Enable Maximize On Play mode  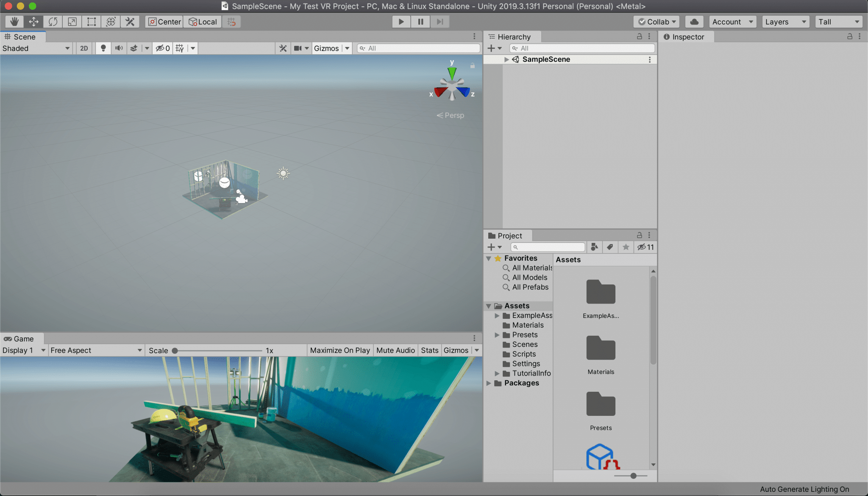pos(339,350)
